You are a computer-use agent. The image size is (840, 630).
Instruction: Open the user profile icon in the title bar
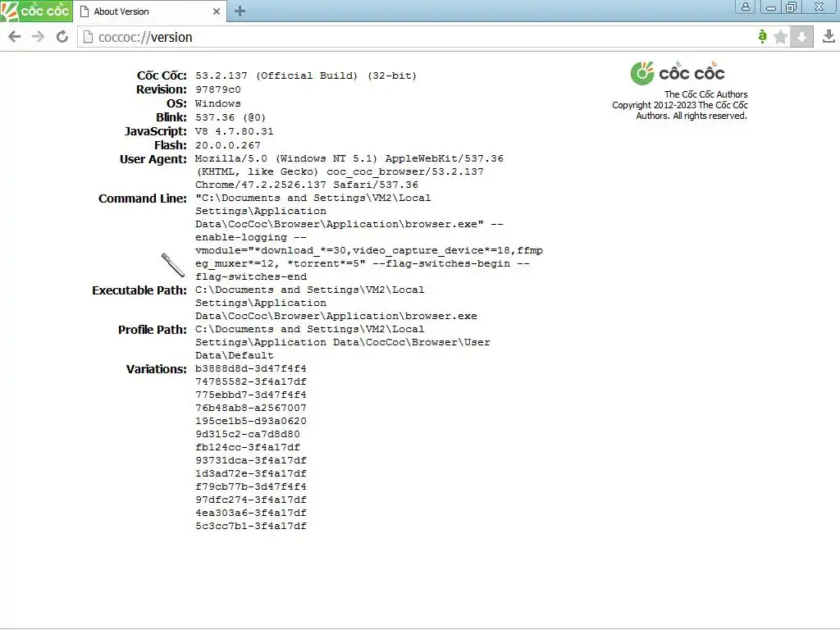point(745,7)
